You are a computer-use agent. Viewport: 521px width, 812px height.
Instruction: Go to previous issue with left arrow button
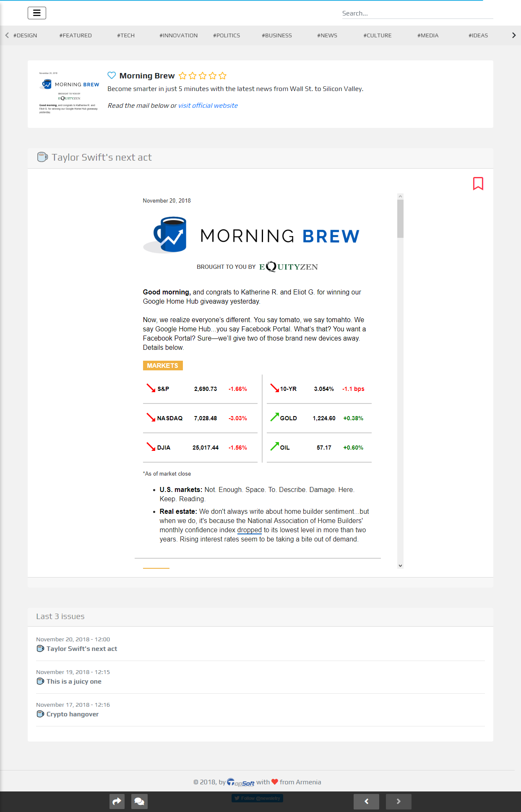tap(366, 802)
